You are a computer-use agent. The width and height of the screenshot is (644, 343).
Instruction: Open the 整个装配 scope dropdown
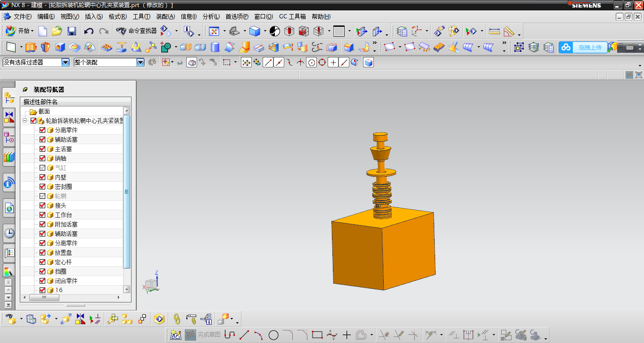(140, 62)
